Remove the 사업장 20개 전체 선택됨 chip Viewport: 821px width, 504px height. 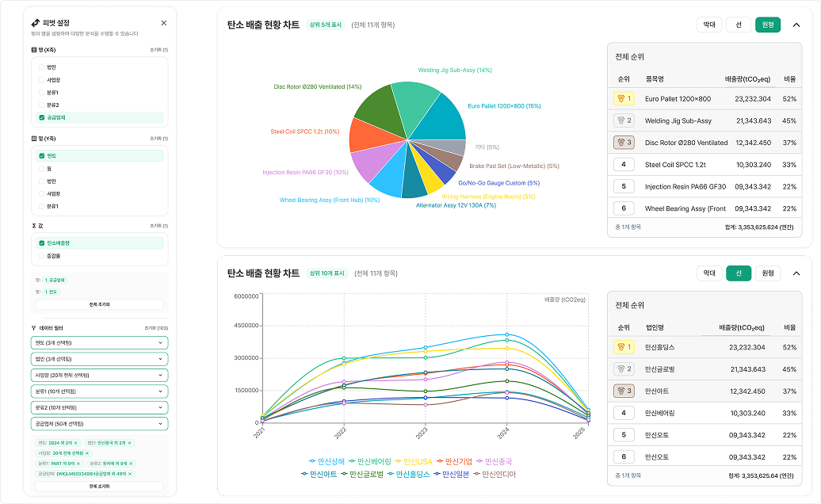click(x=88, y=452)
